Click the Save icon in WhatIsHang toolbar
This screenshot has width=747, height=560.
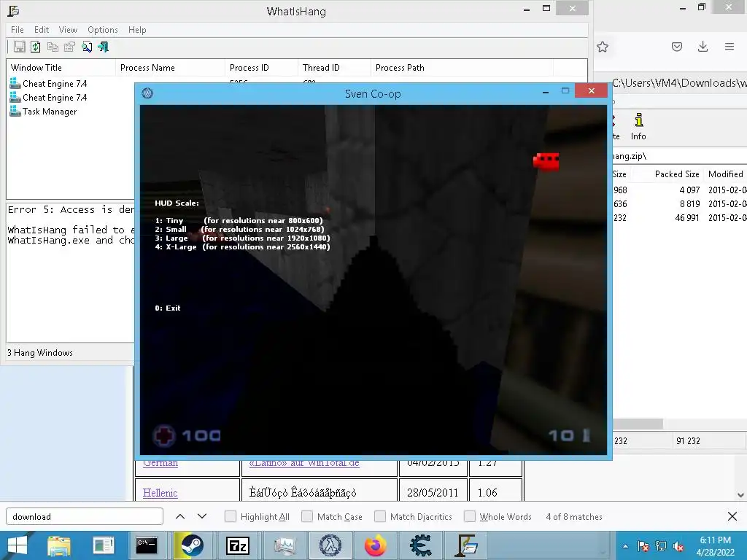click(x=20, y=47)
